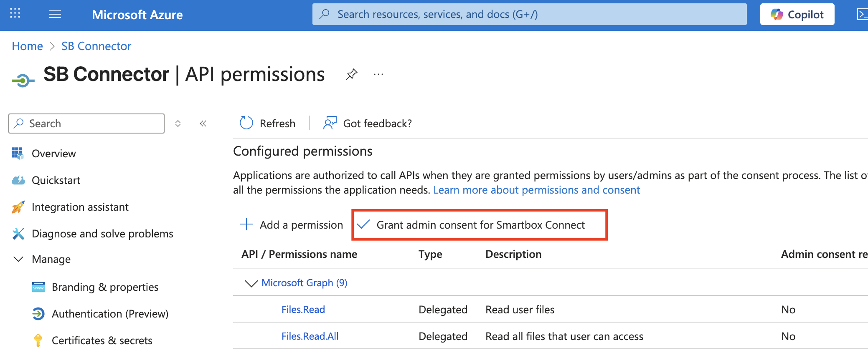Pin the SB Connector API permissions page

click(352, 75)
